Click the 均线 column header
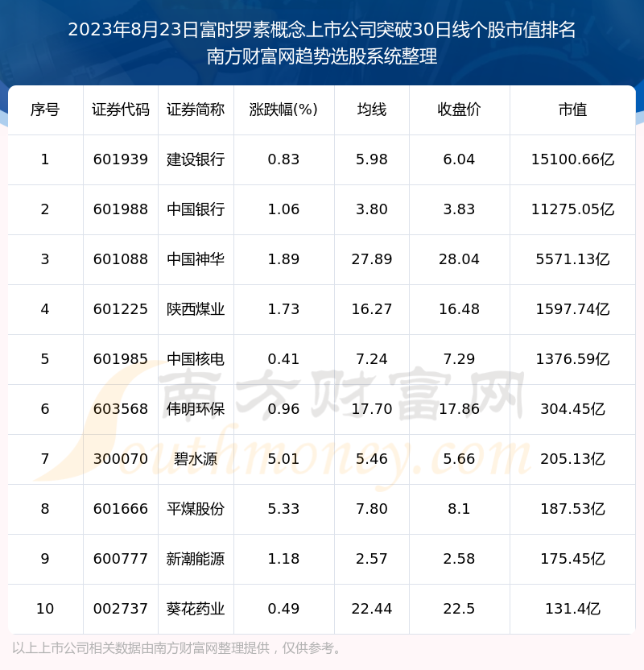This screenshot has width=644, height=670. (x=372, y=110)
